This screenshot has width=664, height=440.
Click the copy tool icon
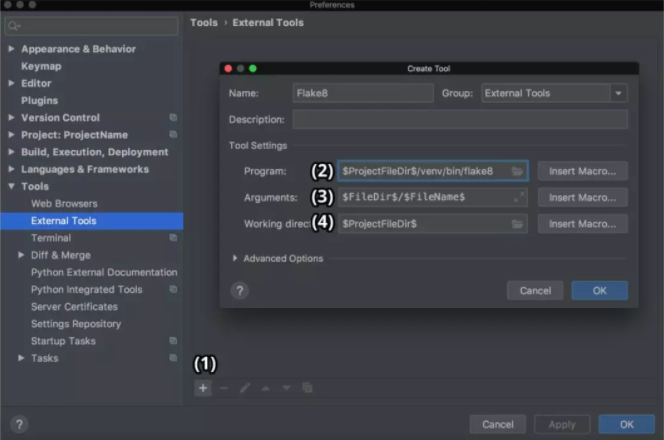[307, 387]
